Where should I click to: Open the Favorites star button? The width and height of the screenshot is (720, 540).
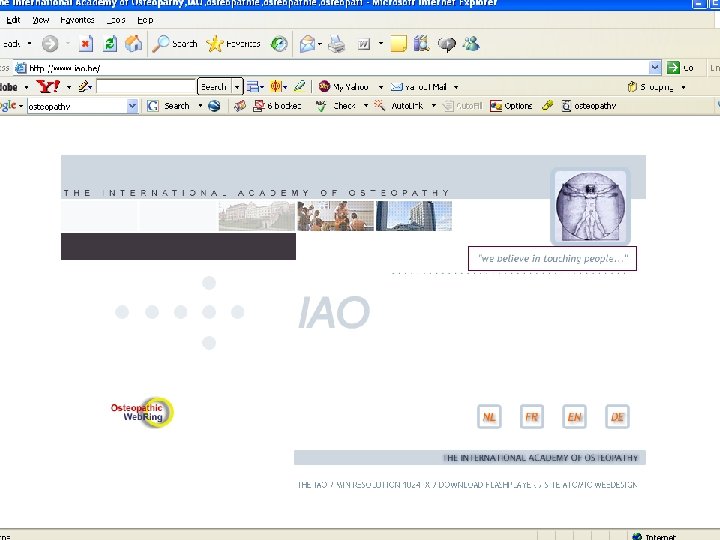tap(233, 44)
